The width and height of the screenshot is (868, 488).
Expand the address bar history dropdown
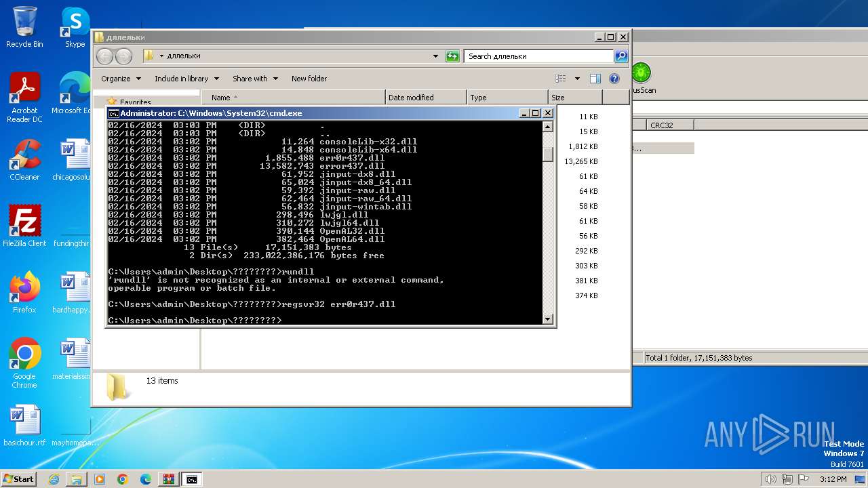point(435,56)
